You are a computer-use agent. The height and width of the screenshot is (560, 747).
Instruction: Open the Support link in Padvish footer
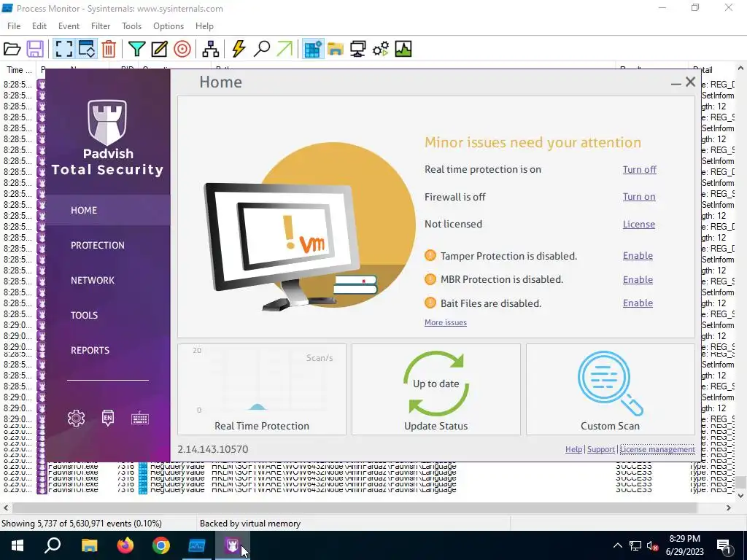click(601, 449)
